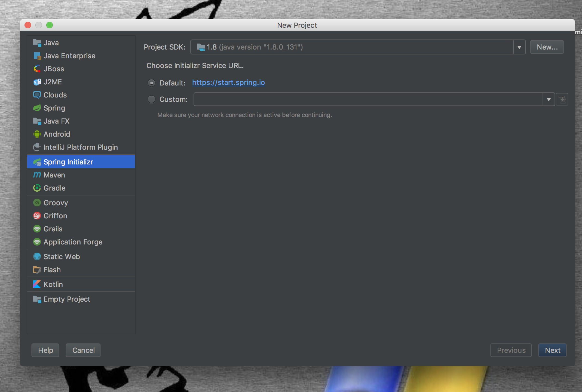The image size is (582, 392).
Task: Click the Griffon red icon
Action: point(37,216)
